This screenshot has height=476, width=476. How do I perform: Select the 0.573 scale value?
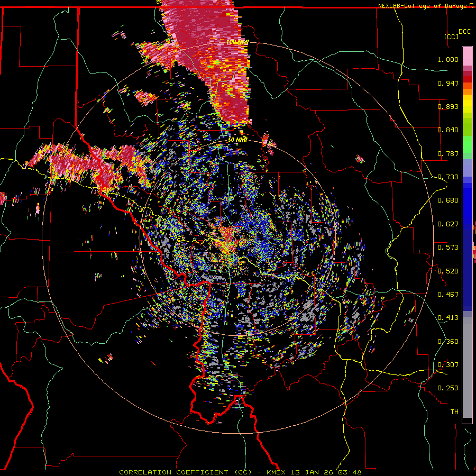click(448, 248)
